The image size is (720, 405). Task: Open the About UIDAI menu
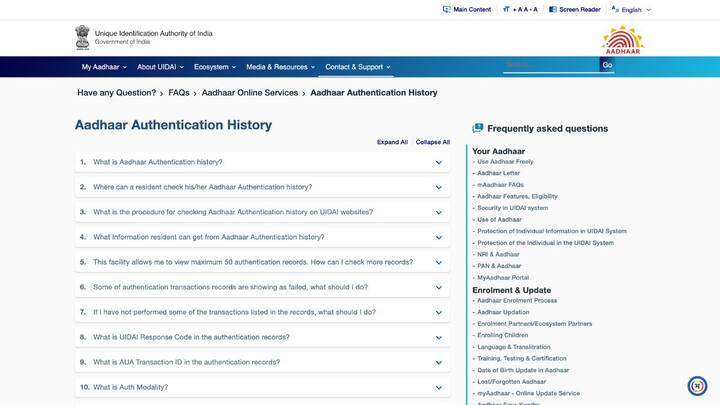click(x=160, y=67)
